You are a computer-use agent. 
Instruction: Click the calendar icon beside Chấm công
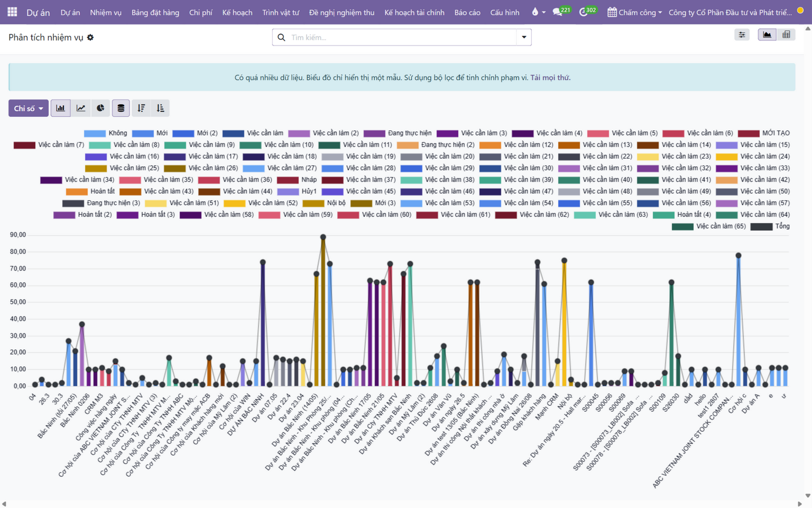(x=612, y=12)
